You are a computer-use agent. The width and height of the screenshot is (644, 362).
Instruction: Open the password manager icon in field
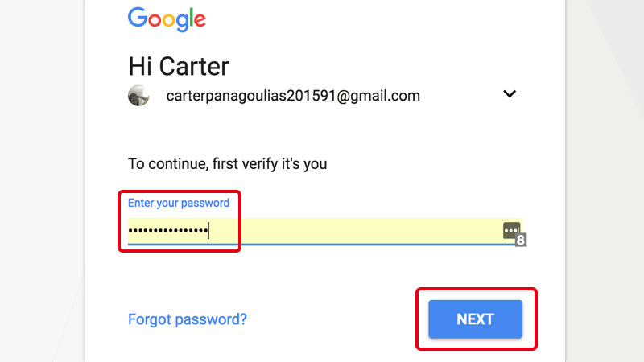click(511, 231)
